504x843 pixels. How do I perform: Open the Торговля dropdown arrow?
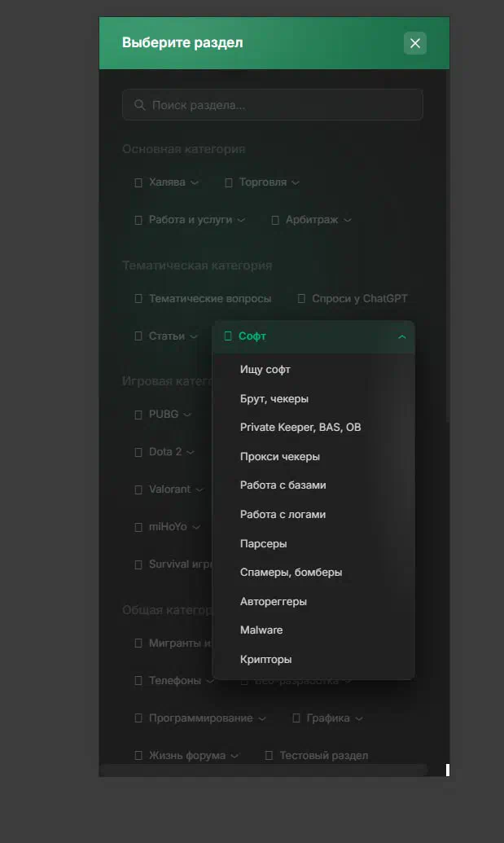point(296,182)
